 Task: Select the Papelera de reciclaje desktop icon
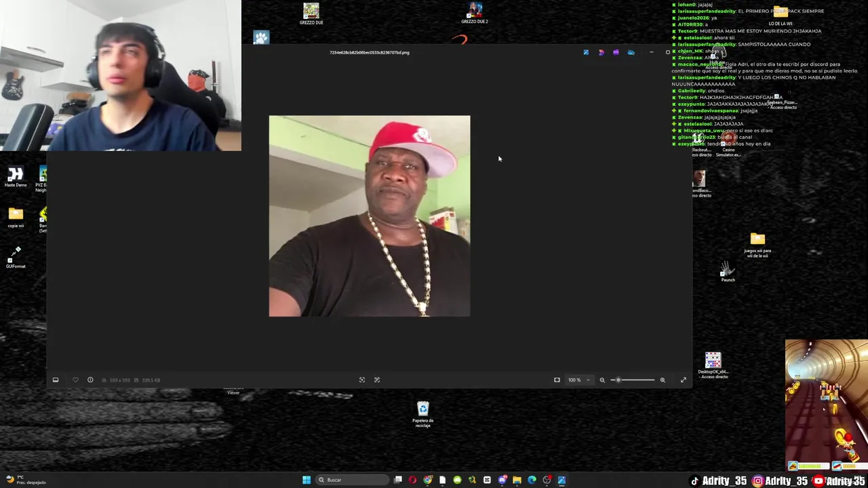[422, 414]
